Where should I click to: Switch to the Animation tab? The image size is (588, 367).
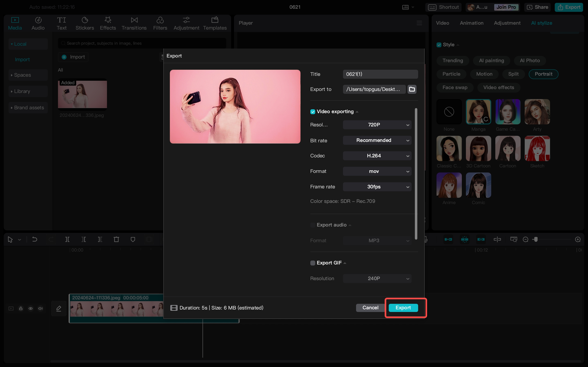click(x=471, y=23)
